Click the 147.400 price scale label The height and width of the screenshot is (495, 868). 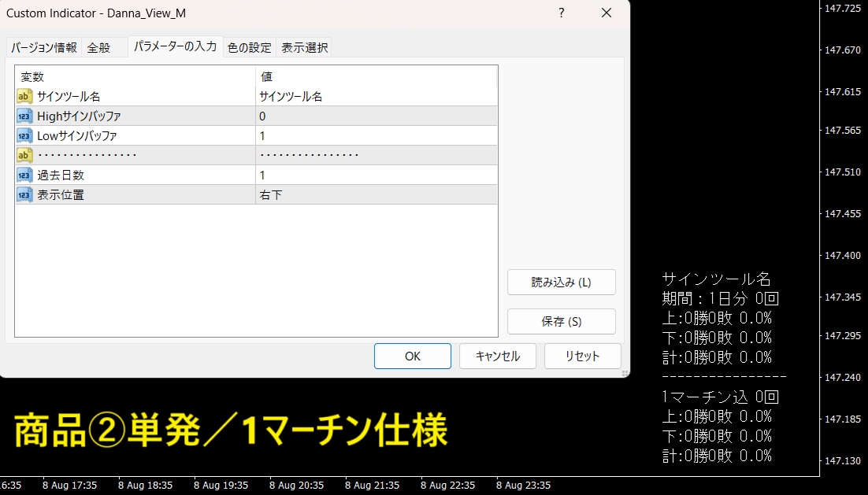point(843,256)
